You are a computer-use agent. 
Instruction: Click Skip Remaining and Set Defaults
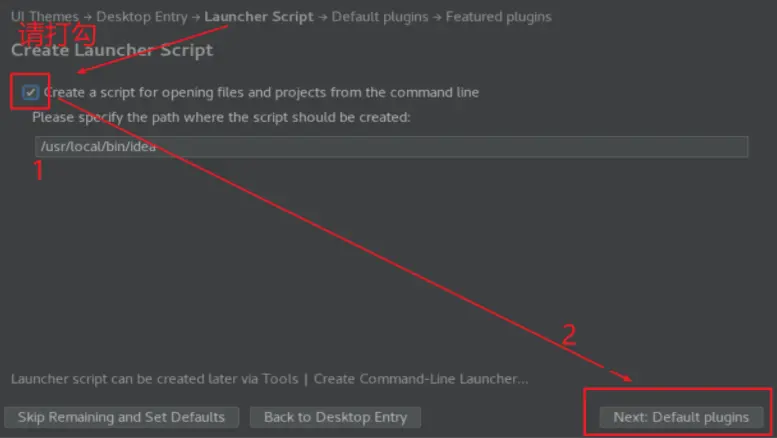click(121, 417)
